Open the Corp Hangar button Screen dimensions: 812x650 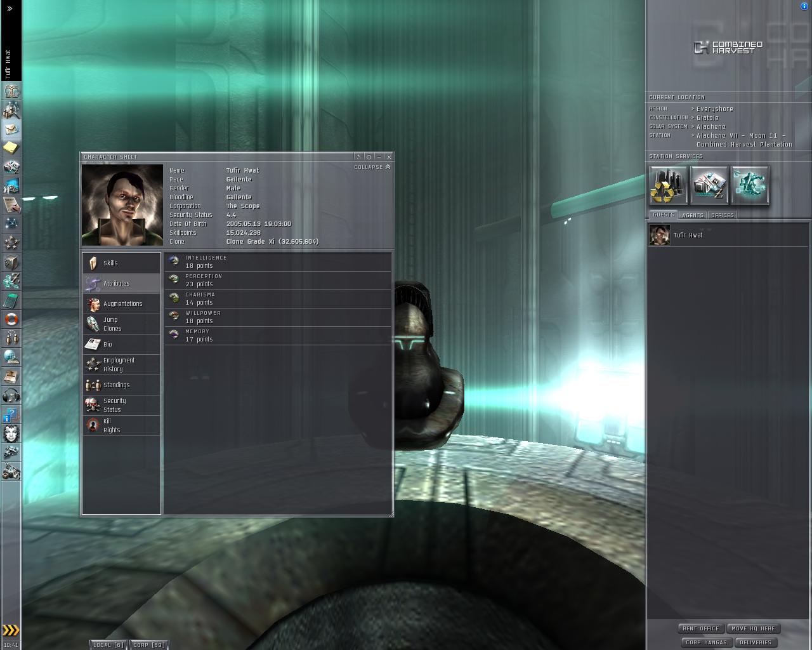pyautogui.click(x=706, y=642)
